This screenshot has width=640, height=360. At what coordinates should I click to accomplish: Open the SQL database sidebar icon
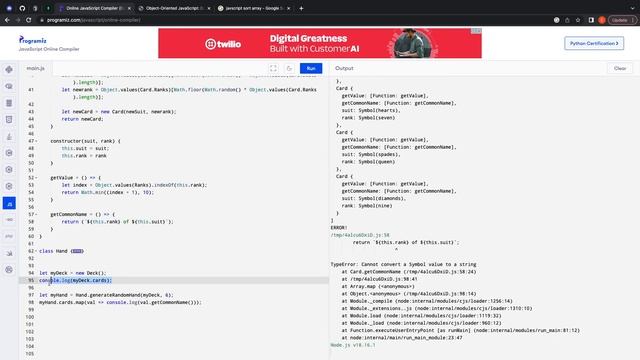click(9, 103)
